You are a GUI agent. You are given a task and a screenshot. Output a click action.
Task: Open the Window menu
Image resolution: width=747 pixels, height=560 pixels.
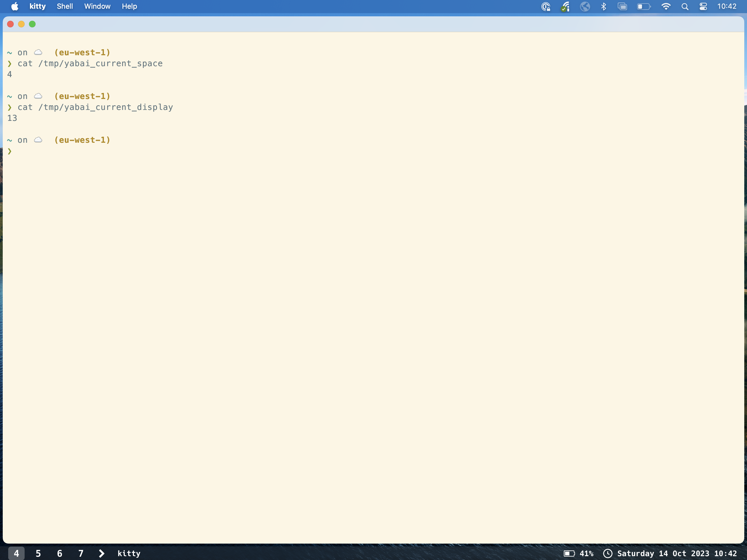click(97, 6)
